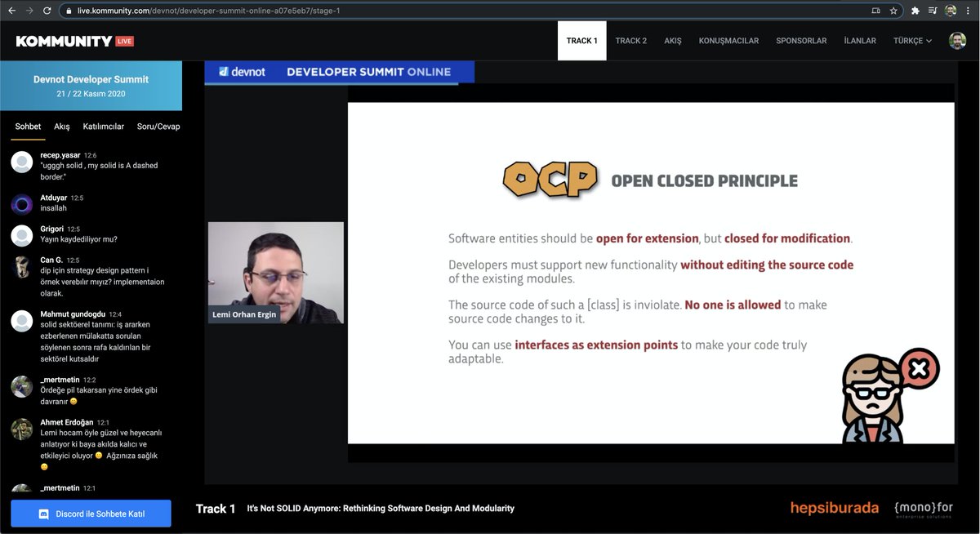Select the TRACK 1 tab
This screenshot has height=534, width=980.
coord(582,41)
